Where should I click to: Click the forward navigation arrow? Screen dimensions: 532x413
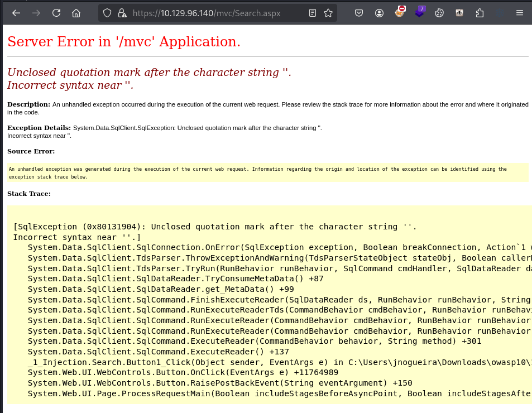[x=35, y=12]
